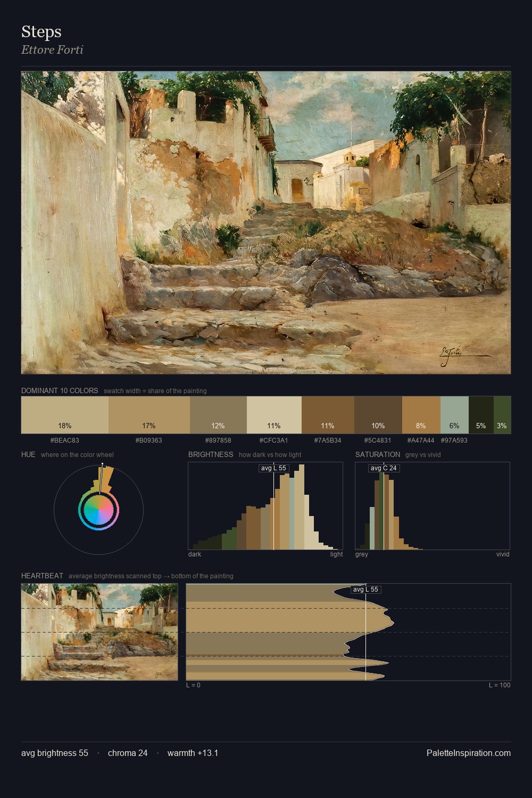Choose the 3% dark green swatch
This screenshot has height=798, width=532.
[x=502, y=415]
